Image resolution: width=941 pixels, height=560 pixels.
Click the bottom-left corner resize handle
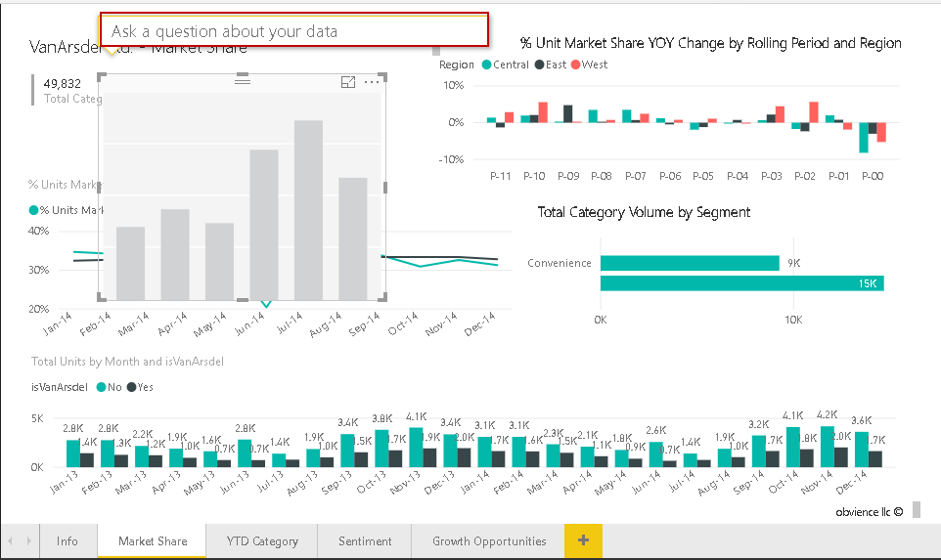(102, 297)
